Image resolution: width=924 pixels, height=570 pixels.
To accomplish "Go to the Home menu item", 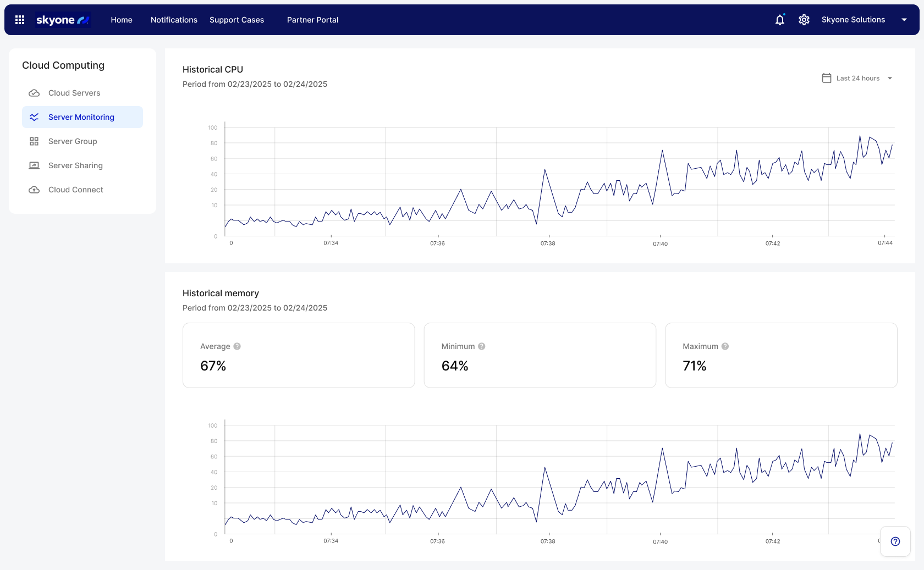I will click(x=121, y=19).
